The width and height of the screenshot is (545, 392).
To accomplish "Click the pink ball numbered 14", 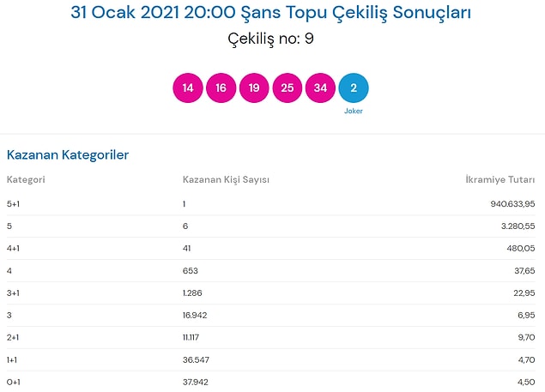I will click(x=188, y=88).
